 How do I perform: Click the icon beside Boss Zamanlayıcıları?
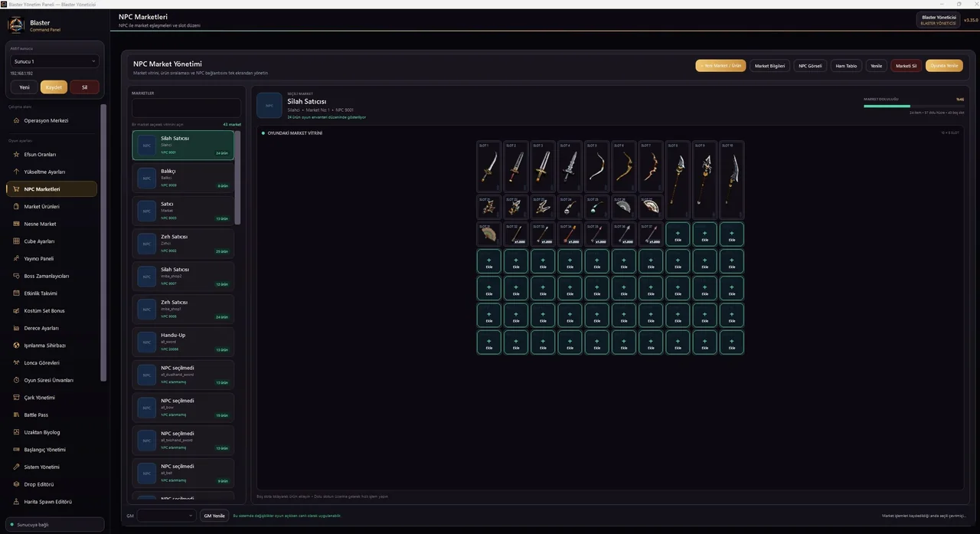click(16, 276)
